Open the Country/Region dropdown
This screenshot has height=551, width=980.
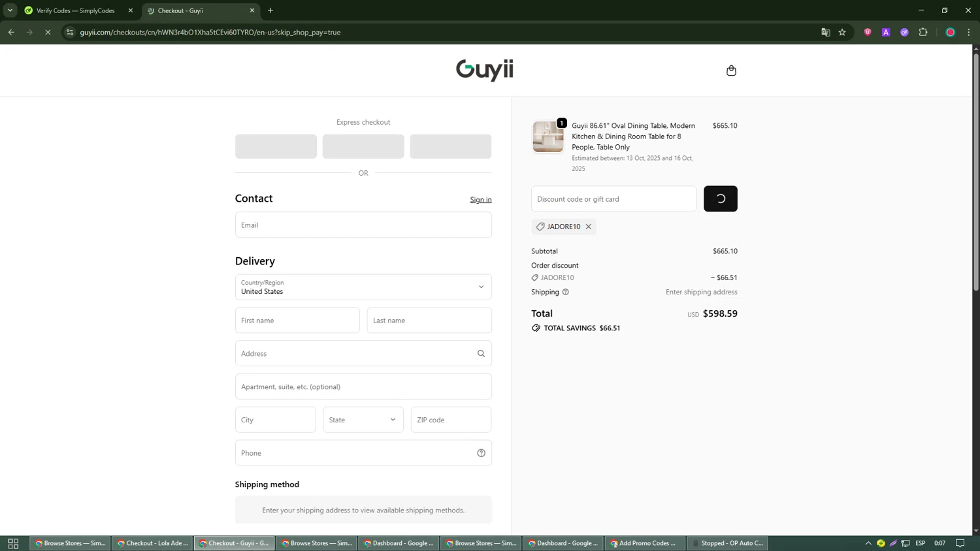point(363,287)
